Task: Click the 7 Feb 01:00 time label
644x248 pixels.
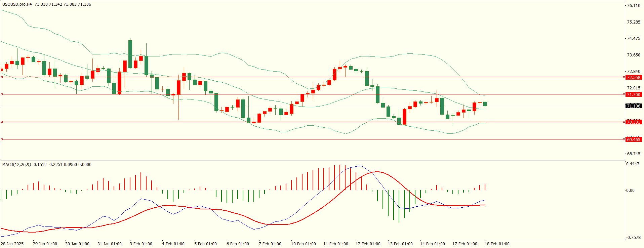Action: click(x=270, y=244)
